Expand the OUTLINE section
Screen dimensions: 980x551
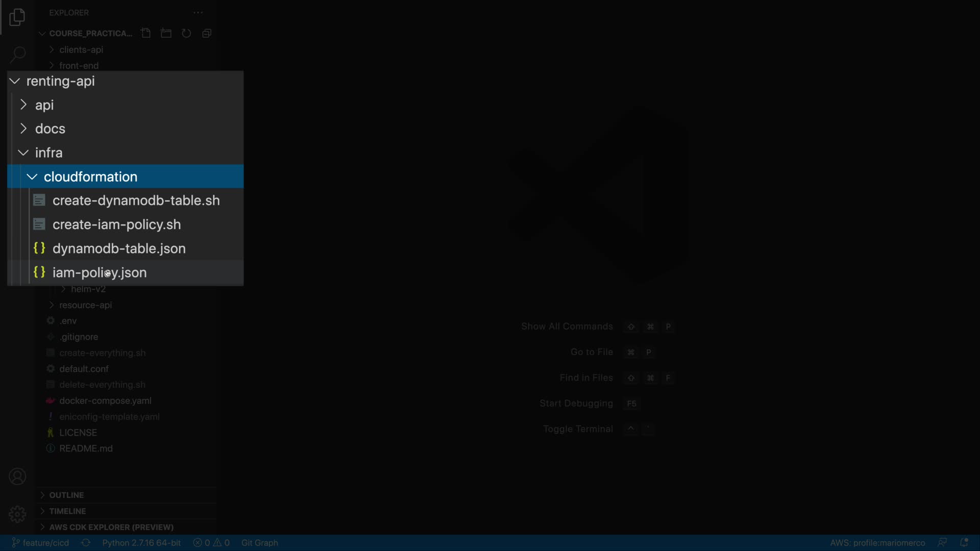click(x=66, y=495)
